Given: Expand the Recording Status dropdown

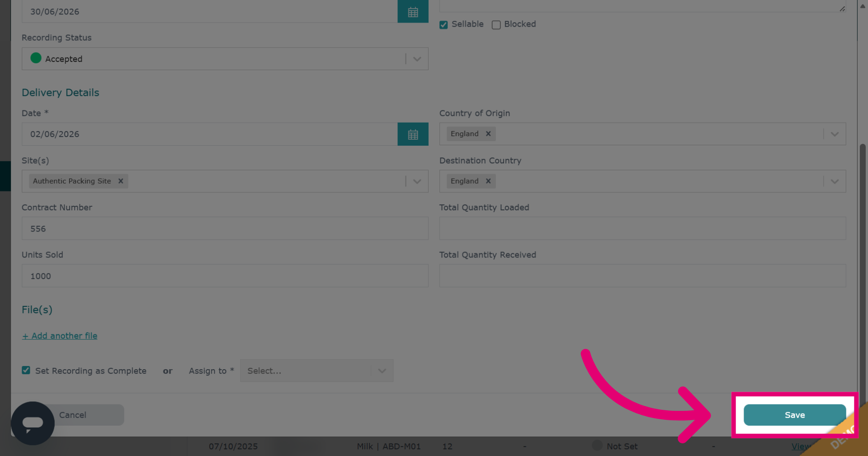Looking at the screenshot, I should coord(417,59).
